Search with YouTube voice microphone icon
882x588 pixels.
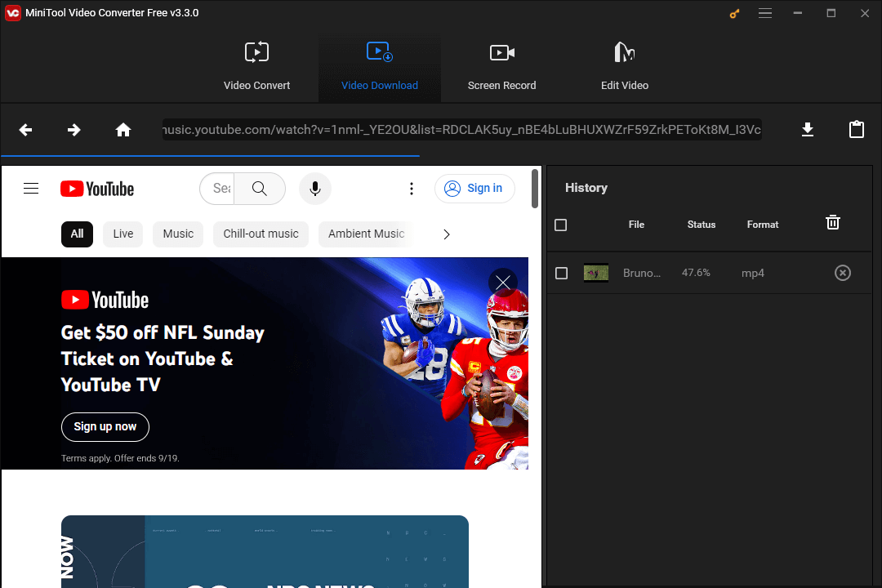314,189
